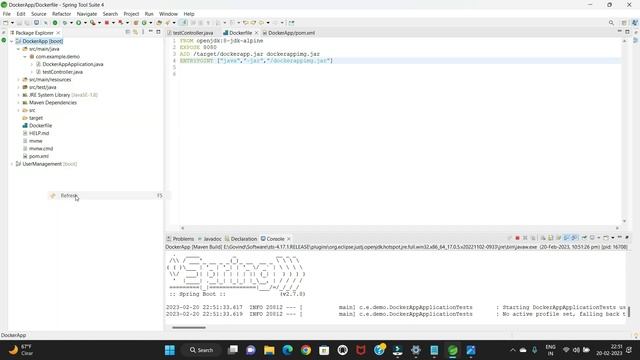This screenshot has width=640, height=360.
Task: Switch to the Declaration tab
Action: (241, 239)
